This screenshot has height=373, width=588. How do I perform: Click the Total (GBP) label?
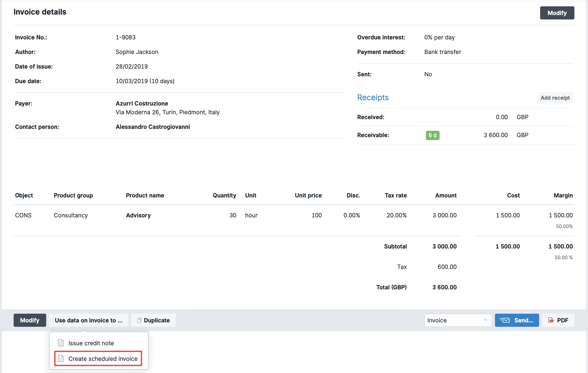pos(391,287)
